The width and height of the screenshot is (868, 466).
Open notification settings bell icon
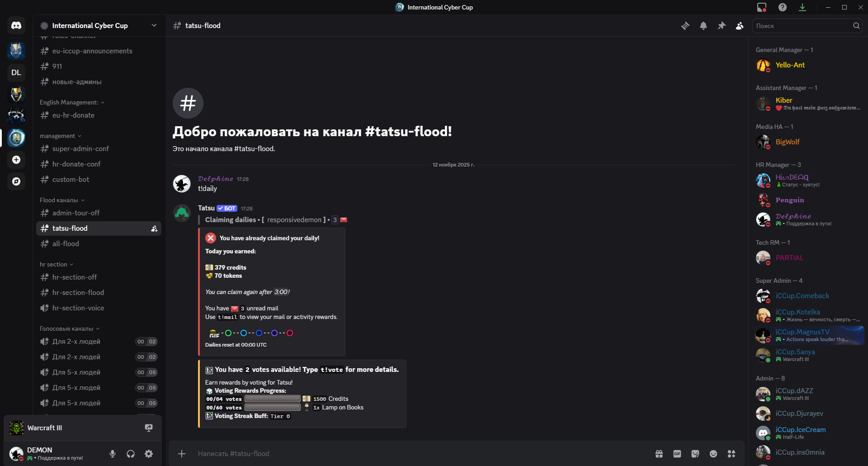(x=703, y=26)
